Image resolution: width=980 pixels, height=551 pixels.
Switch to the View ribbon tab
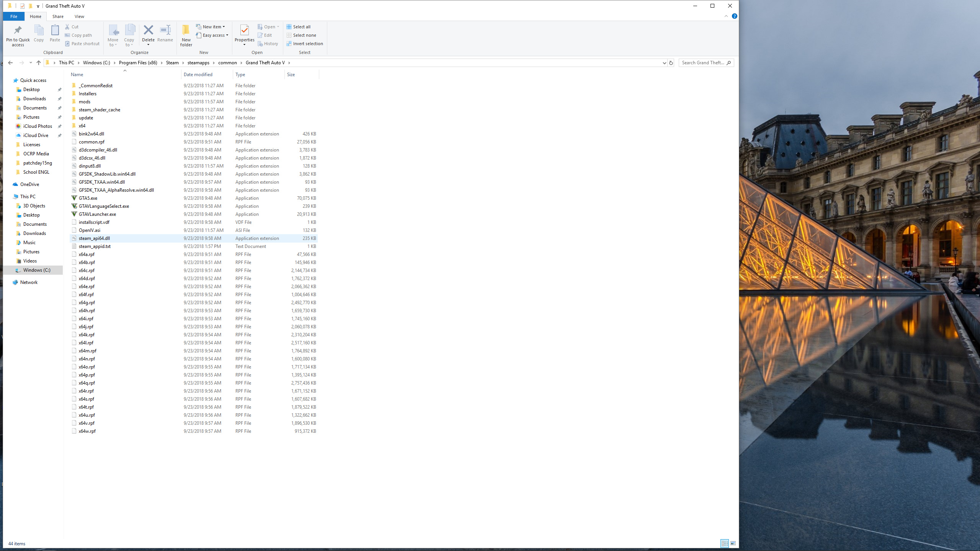79,16
